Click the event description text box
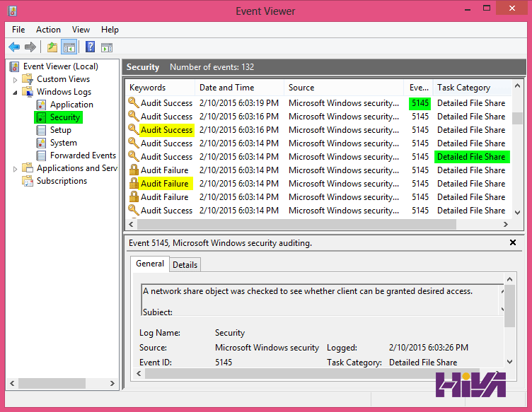Viewport: 532px width, 412px height. (x=322, y=300)
